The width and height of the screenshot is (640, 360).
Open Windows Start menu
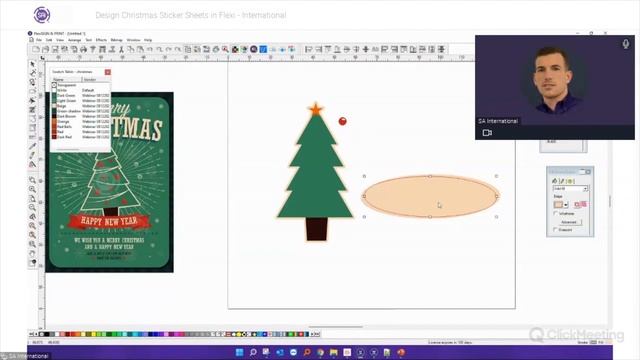240,352
